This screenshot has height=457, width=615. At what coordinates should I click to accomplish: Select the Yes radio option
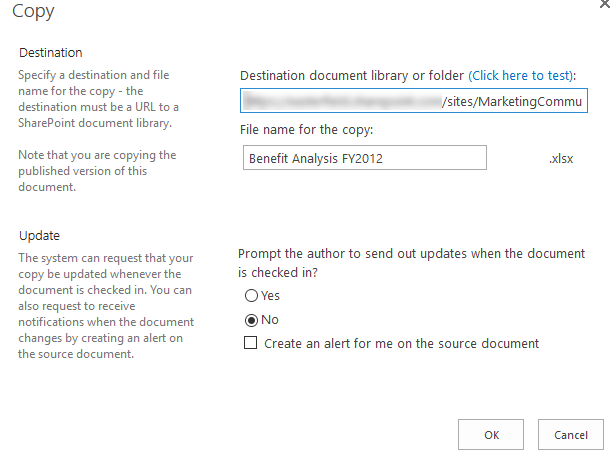[251, 295]
